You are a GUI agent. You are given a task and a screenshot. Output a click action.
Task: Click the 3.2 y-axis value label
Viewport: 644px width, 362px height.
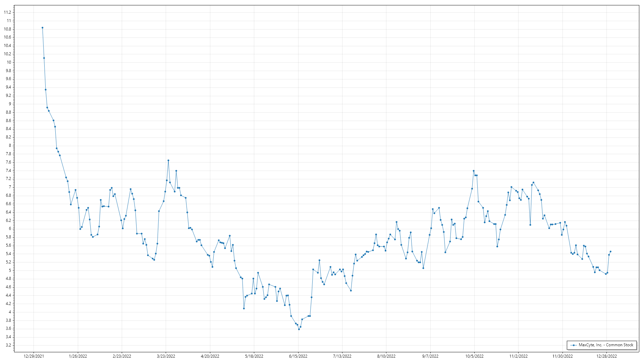point(8,345)
